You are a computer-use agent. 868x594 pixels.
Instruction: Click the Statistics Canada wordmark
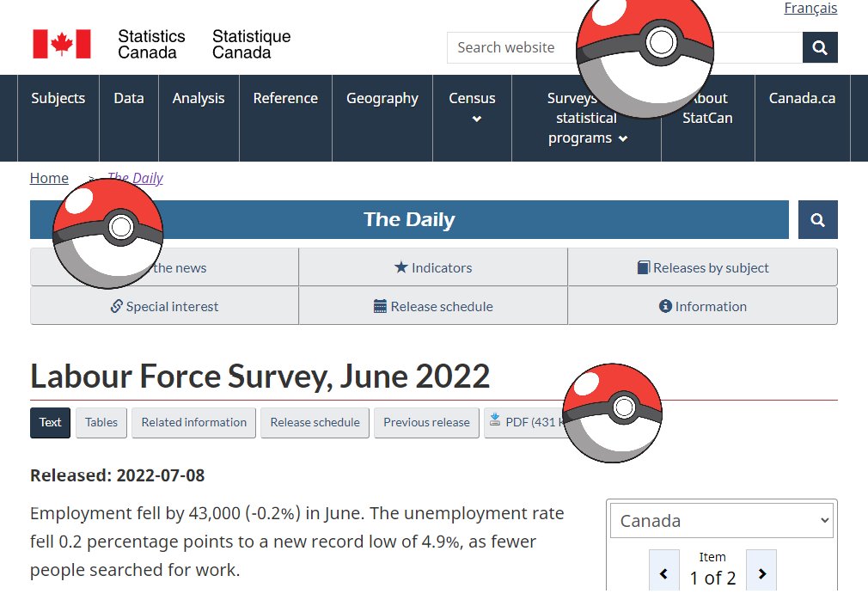point(151,45)
